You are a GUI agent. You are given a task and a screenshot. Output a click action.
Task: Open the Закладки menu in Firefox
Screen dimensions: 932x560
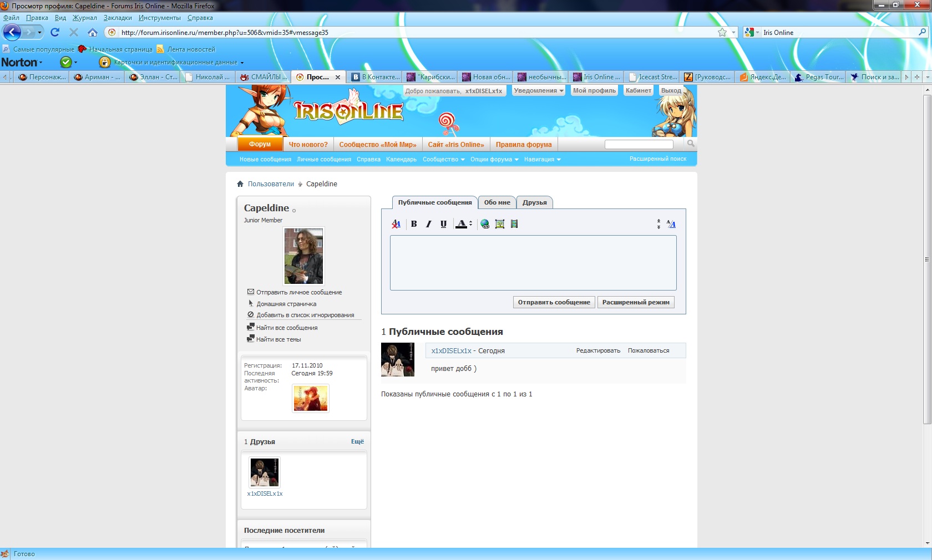118,18
